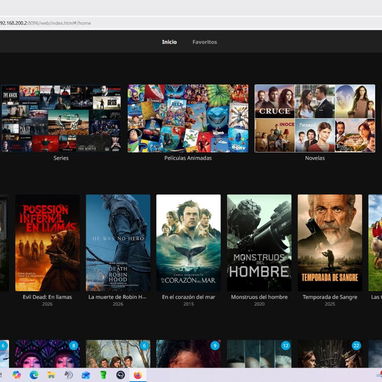This screenshot has width=382, height=382.
Task: Focus the browser address bar
Action: (191, 23)
